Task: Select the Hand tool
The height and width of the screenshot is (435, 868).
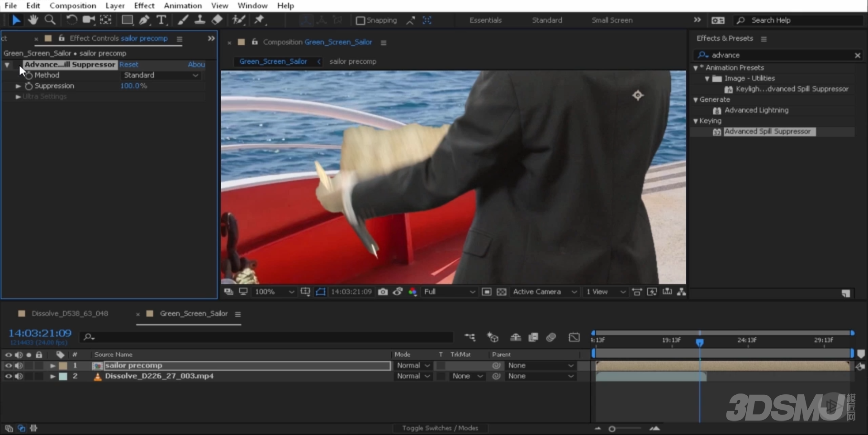Action: tap(33, 20)
